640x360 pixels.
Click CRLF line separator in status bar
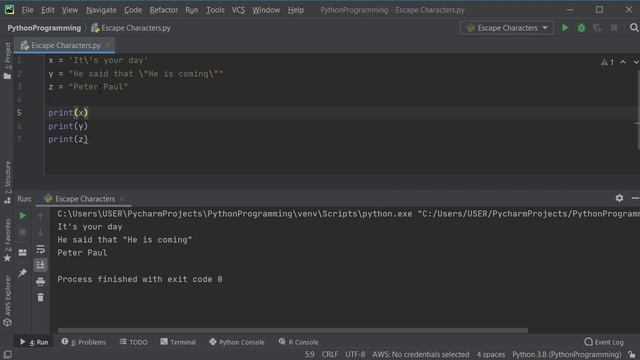pos(329,354)
